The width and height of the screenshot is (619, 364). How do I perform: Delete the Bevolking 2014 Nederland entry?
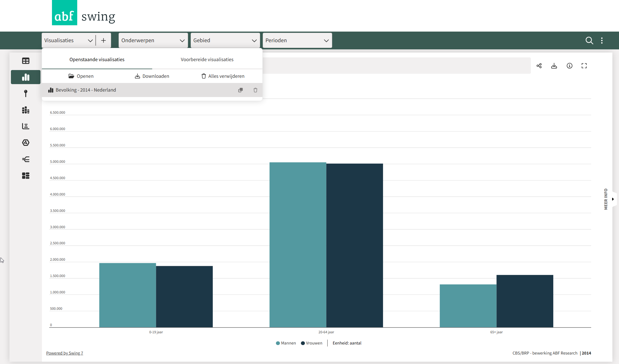click(x=255, y=90)
